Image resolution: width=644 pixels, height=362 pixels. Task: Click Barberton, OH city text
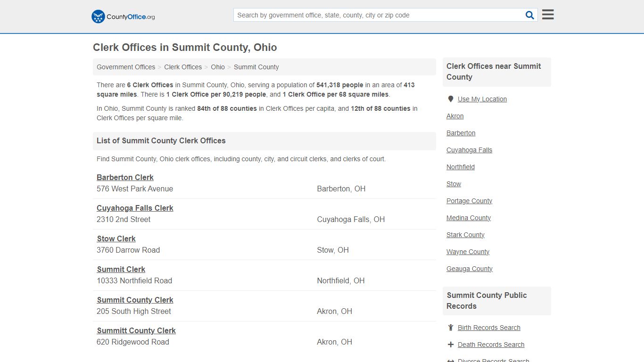click(341, 189)
